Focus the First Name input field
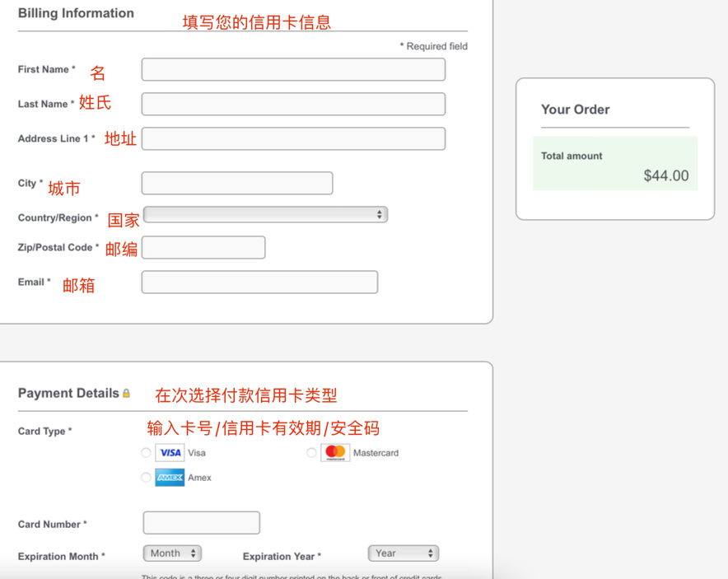 coord(293,70)
